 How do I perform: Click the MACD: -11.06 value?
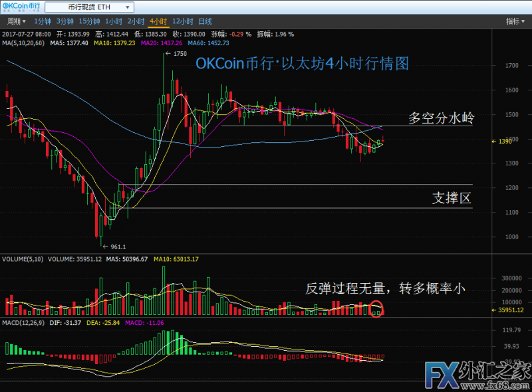(144, 323)
